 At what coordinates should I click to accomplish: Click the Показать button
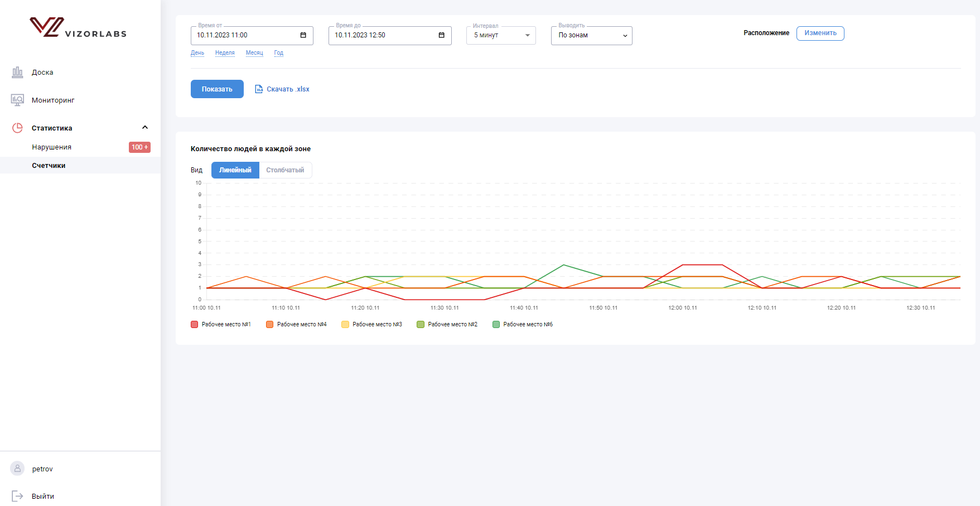click(x=217, y=89)
